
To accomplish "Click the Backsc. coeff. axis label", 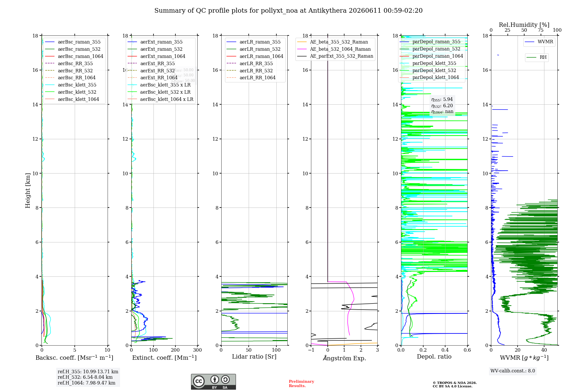I will 74,358.
